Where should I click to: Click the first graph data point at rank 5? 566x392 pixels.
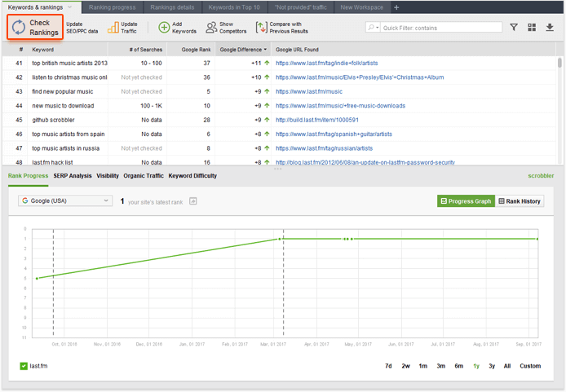click(37, 279)
